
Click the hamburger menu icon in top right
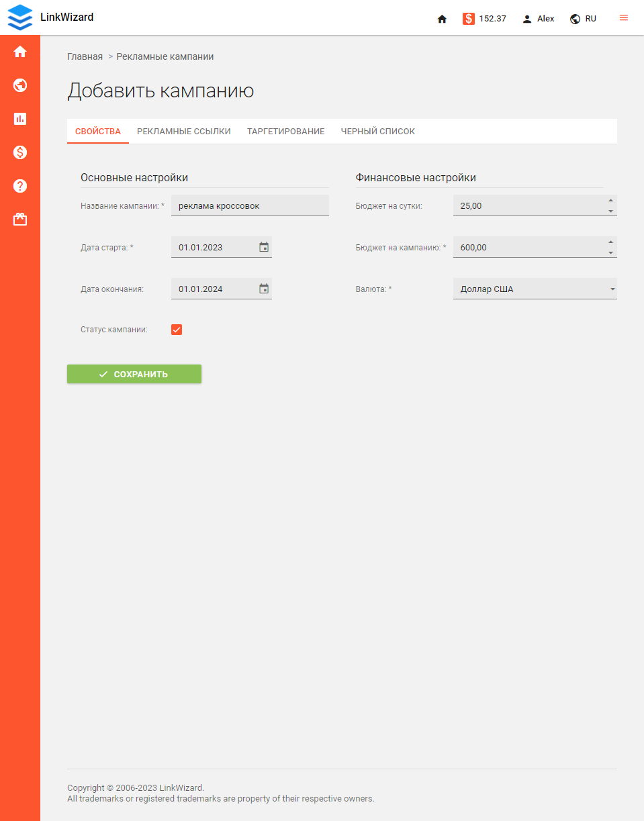coord(623,18)
